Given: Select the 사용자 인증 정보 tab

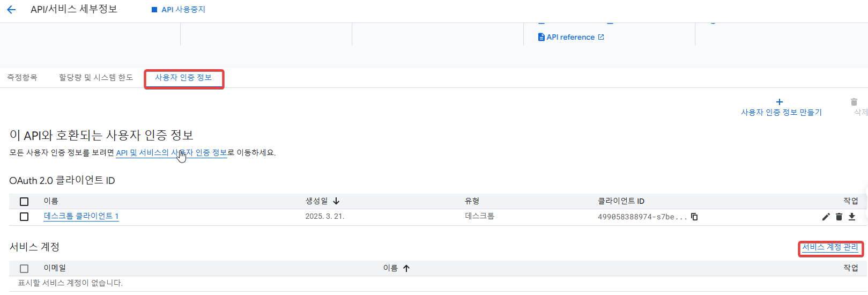Looking at the screenshot, I should [x=183, y=78].
